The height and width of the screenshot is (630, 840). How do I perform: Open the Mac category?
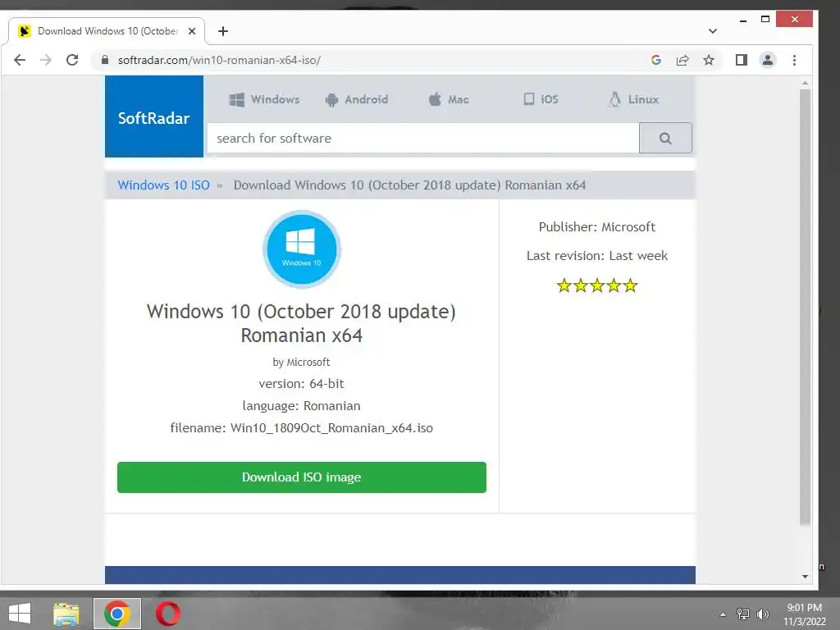click(x=449, y=99)
